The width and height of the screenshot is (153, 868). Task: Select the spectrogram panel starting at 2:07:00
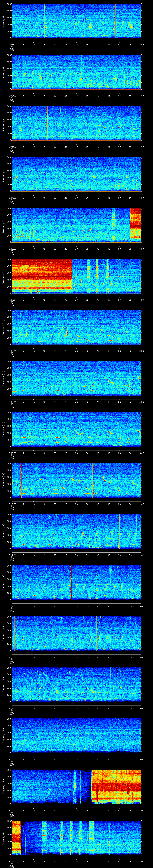76,327
